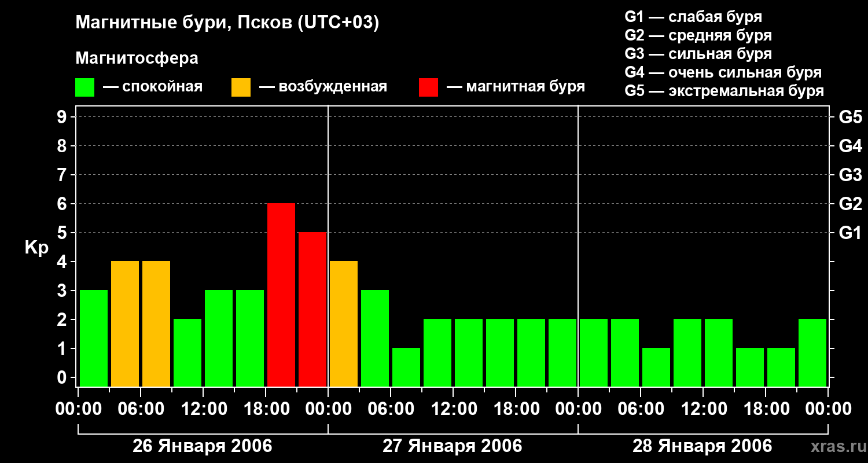
Task: Click the '12:00' time label under 27 January
Action: click(x=453, y=409)
